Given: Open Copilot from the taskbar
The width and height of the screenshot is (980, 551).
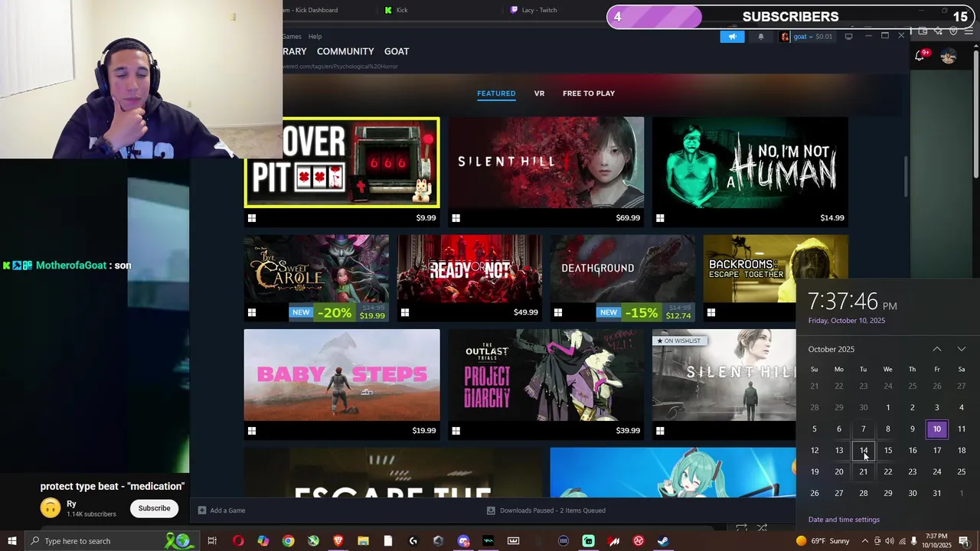Looking at the screenshot, I should click(263, 541).
